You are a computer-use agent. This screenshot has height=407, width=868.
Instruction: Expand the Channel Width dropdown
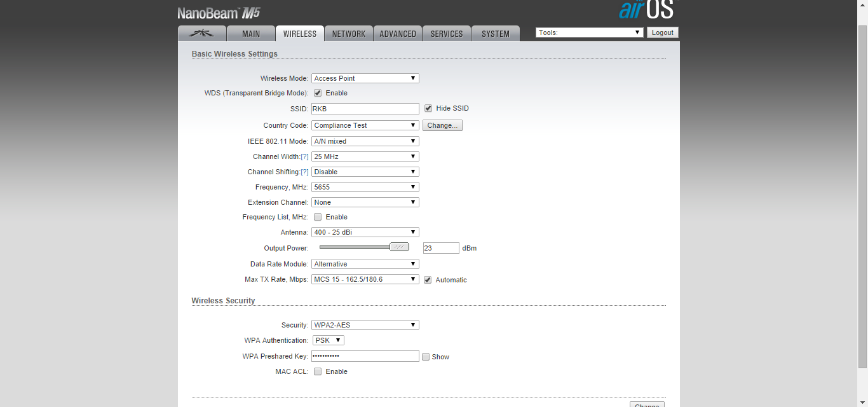click(x=365, y=156)
